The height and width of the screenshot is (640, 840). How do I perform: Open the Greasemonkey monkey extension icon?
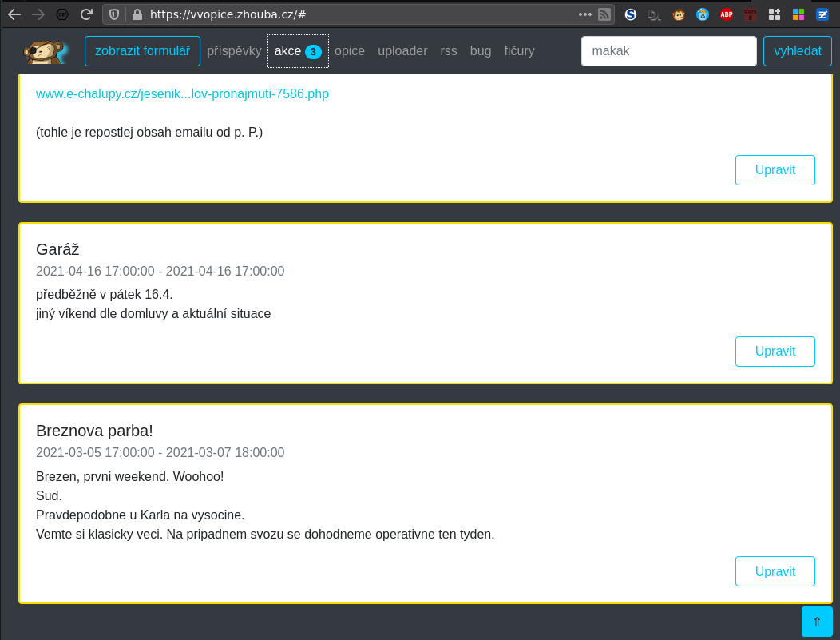click(x=679, y=14)
